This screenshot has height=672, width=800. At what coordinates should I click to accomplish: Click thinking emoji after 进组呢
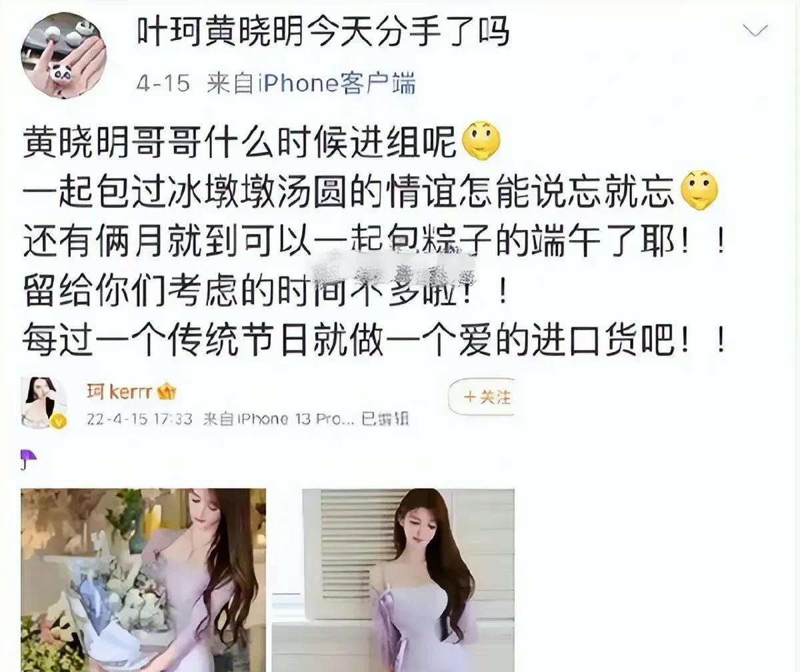point(481,141)
